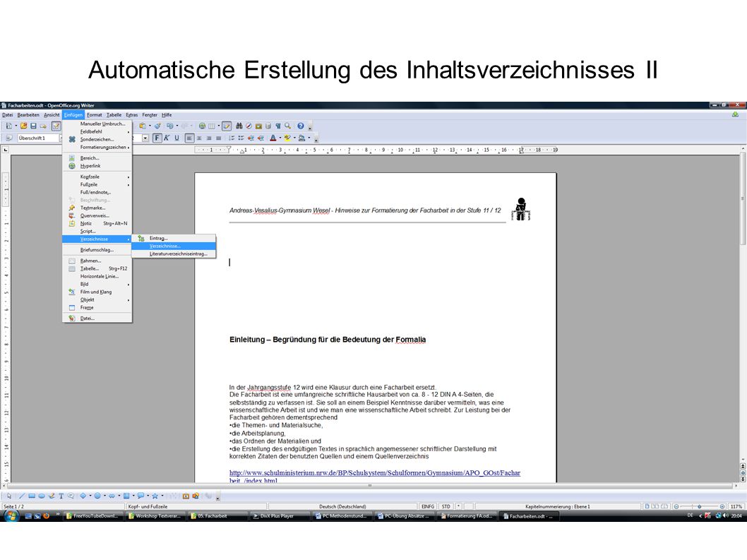The image size is (747, 560).
Task: Expand the Basic Shapes dropdown arrow
Action: click(x=90, y=496)
